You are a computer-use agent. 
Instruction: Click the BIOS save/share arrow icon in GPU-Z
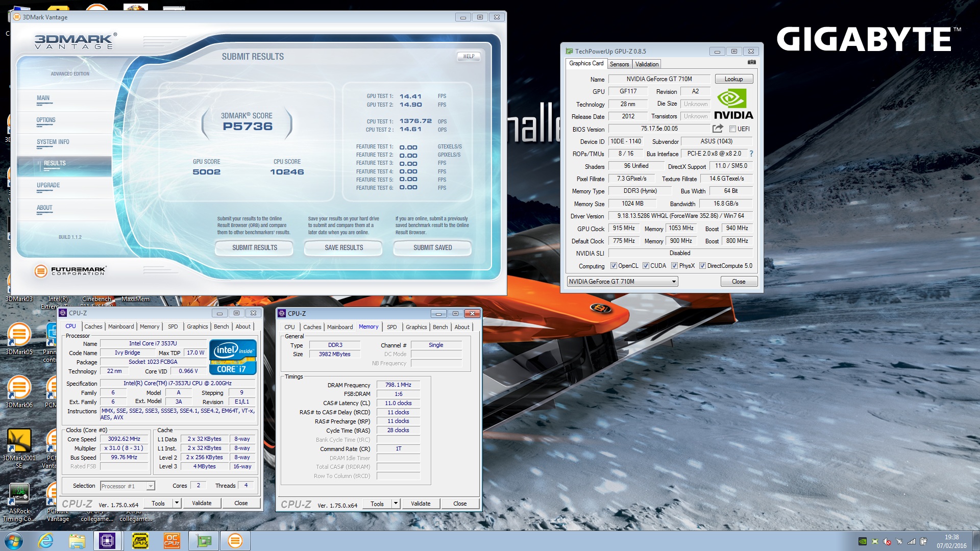coord(718,129)
